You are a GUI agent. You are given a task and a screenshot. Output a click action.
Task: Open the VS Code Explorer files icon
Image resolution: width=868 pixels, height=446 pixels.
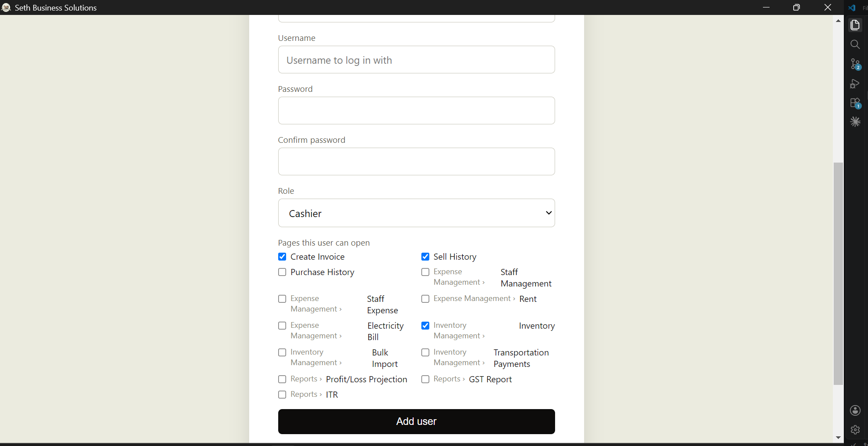tap(855, 25)
